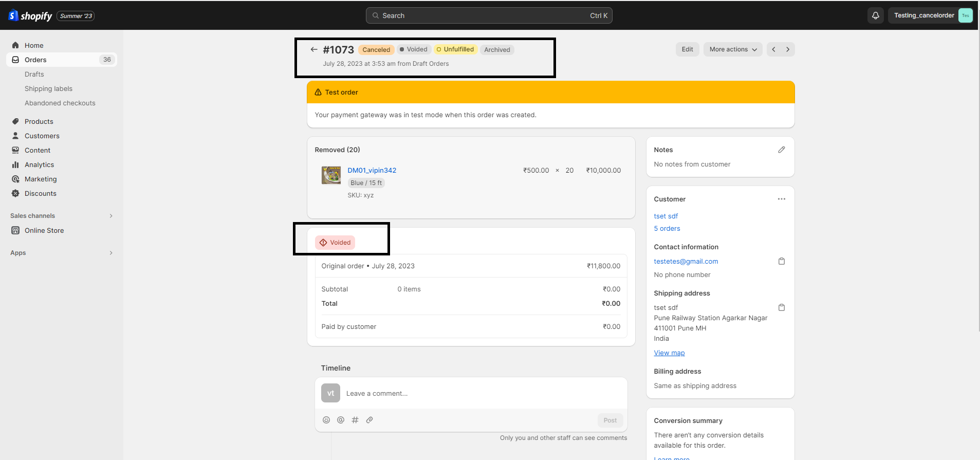Viewport: 980px width, 460px height.
Task: Click the ₹11,800.00 original order amount
Action: click(x=604, y=266)
